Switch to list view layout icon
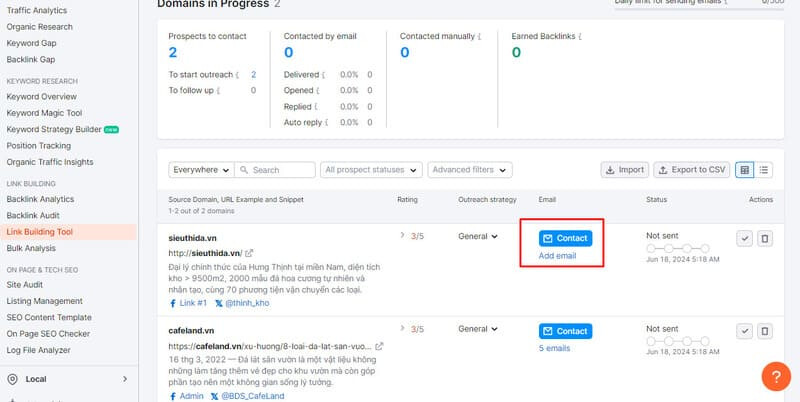The height and width of the screenshot is (402, 800). tap(763, 170)
